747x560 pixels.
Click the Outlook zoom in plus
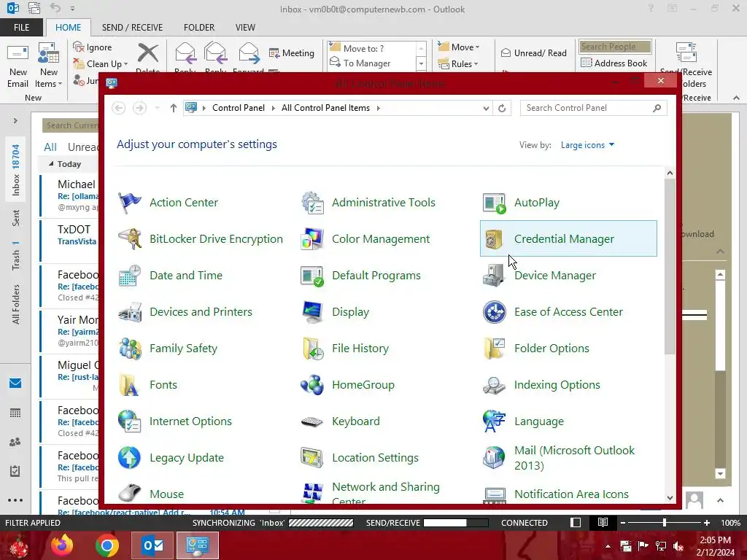pos(706,523)
